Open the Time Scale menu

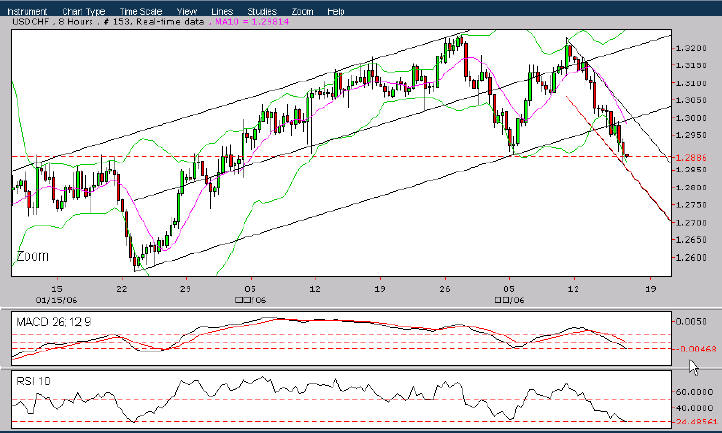(x=141, y=12)
